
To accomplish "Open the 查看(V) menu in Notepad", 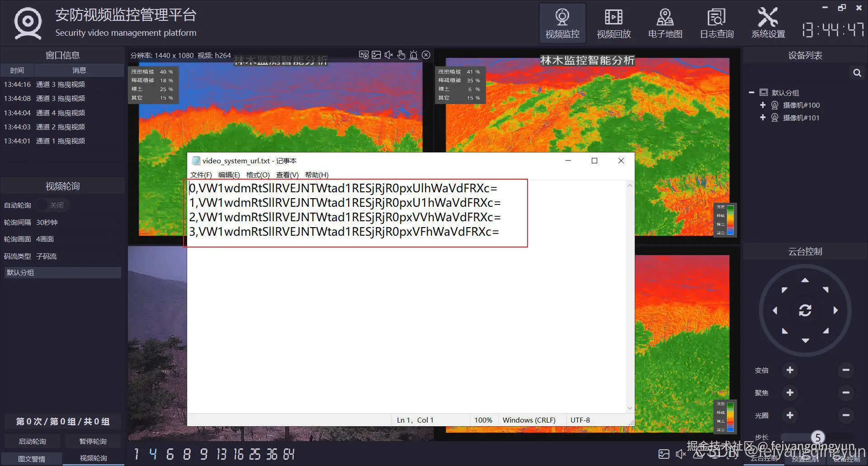I will pyautogui.click(x=287, y=175).
